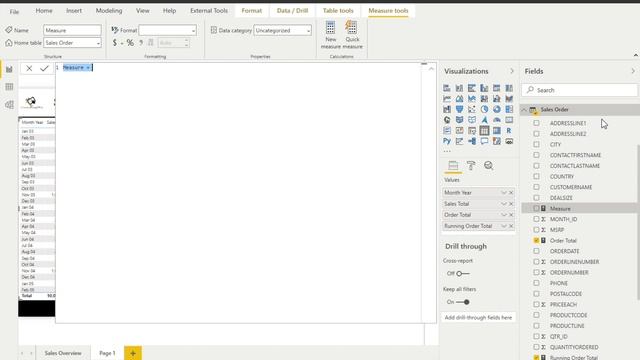The width and height of the screenshot is (640, 360).
Task: Click the New measure button
Action: [x=330, y=35]
